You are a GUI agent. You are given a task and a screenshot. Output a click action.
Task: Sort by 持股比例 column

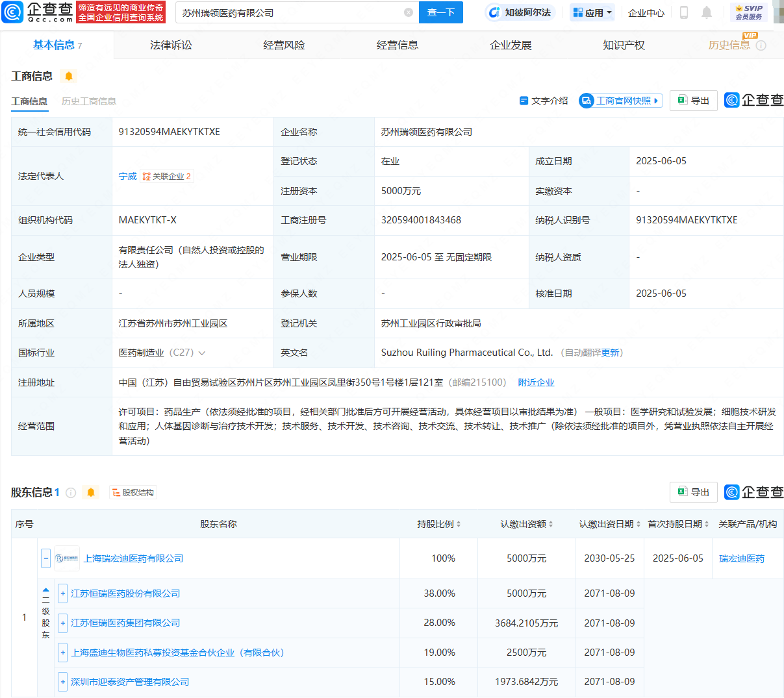tap(459, 524)
